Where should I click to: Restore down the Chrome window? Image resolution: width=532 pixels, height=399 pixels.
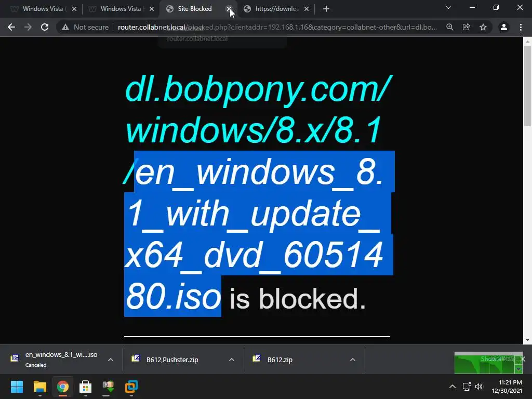coord(496,7)
